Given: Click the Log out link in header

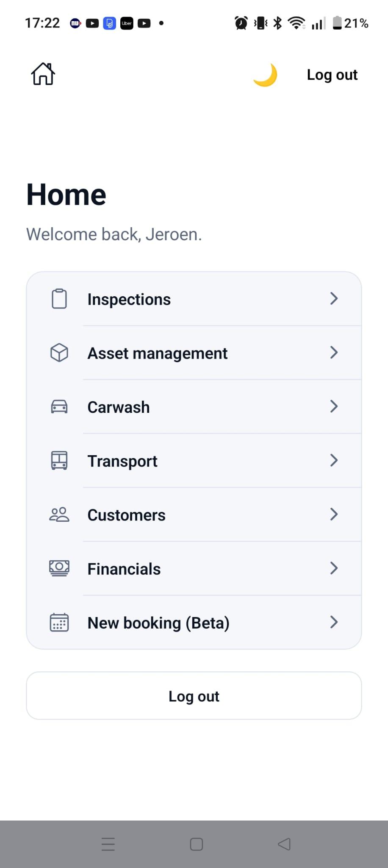Looking at the screenshot, I should pos(332,75).
